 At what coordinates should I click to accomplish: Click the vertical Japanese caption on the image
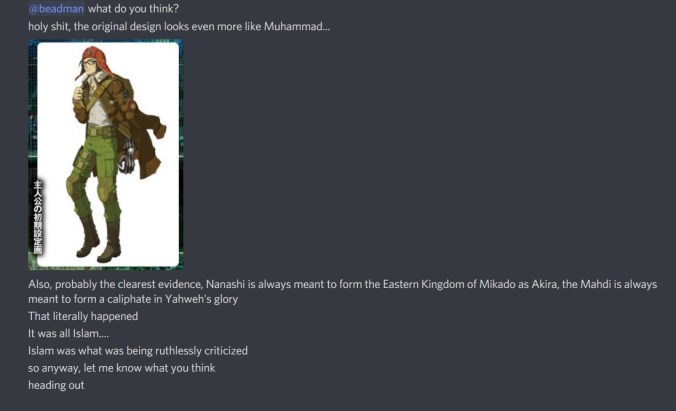38,217
